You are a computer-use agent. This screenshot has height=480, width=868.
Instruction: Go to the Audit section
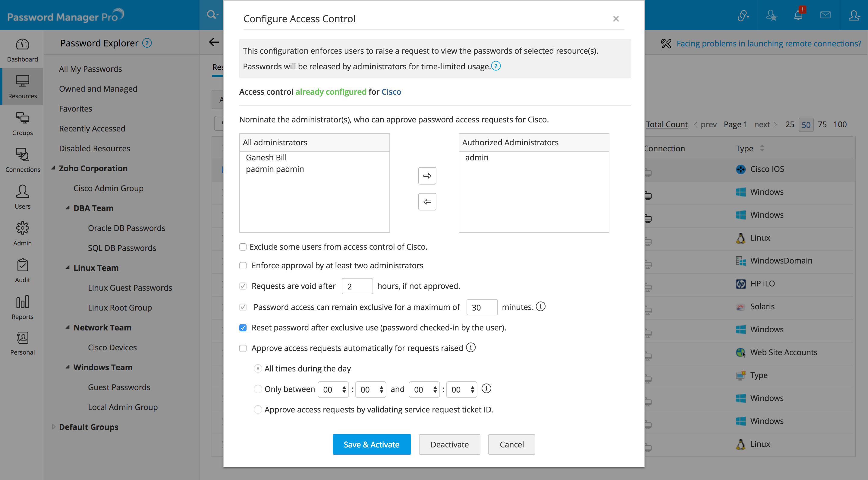click(x=22, y=271)
